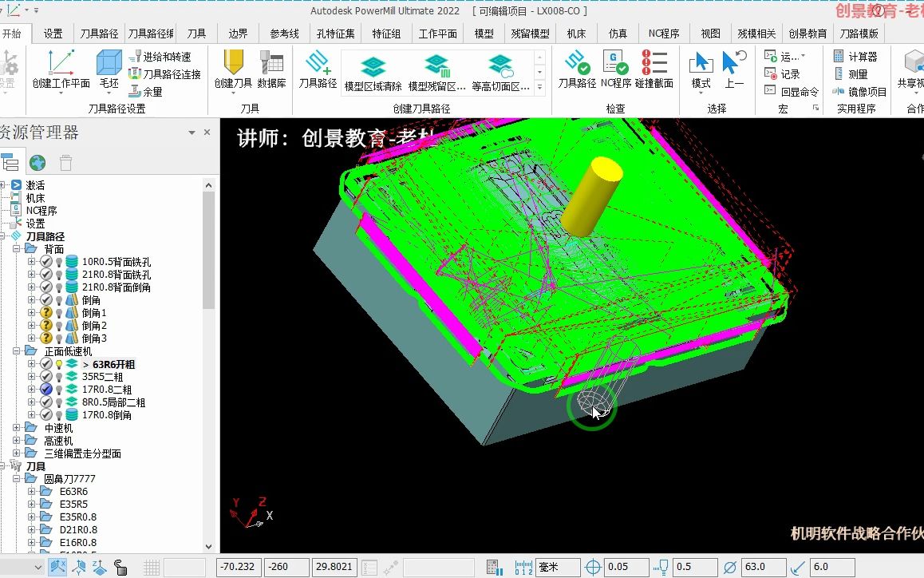Open the explorer panel options dropdown arrow
This screenshot has width=924, height=578.
[x=192, y=133]
